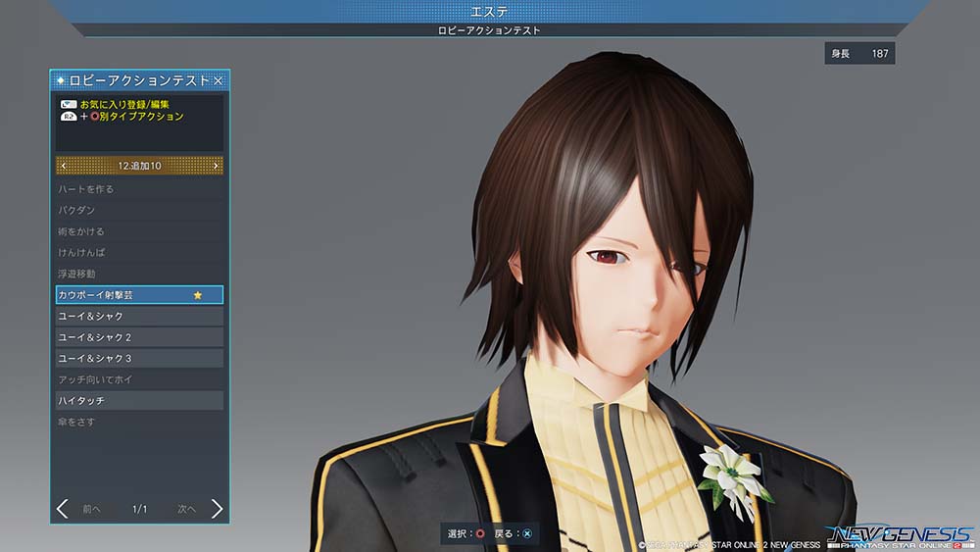Select ユーイ&シャク2 action
Viewport: 980px width, 552px height.
click(x=139, y=337)
